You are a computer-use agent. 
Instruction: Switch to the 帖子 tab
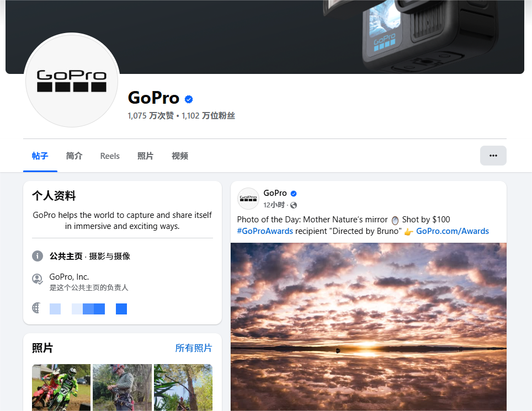(40, 156)
